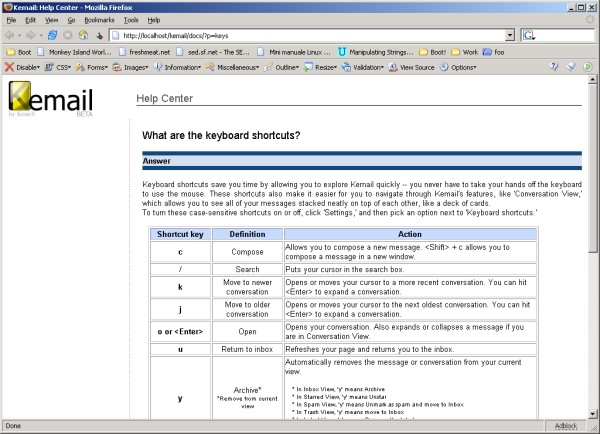The width and height of the screenshot is (600, 434).
Task: Open the Manipulating Strings bookmark
Action: 376,52
